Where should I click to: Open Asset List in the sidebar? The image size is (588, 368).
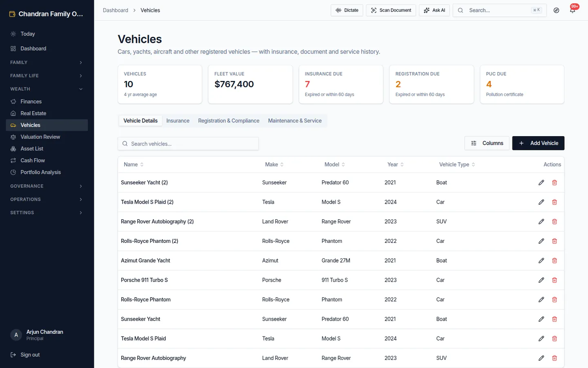[x=47, y=149]
